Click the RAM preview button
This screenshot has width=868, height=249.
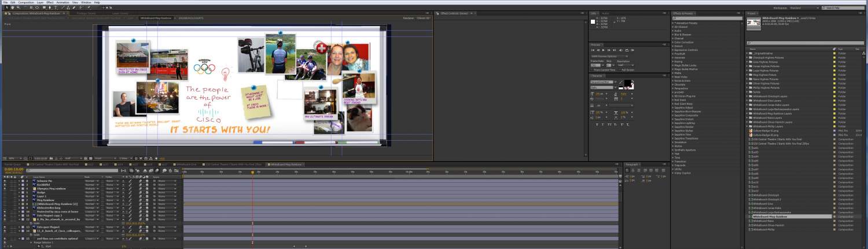click(x=633, y=50)
